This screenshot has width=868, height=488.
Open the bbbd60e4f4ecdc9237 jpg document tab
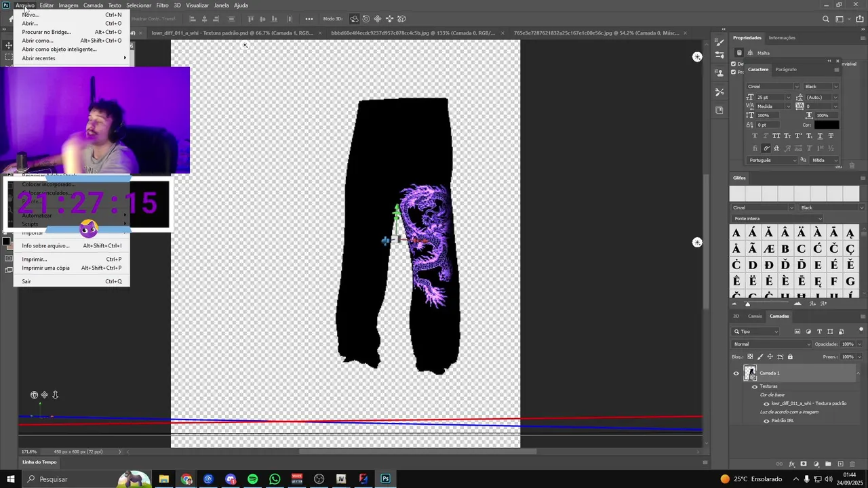tap(413, 33)
